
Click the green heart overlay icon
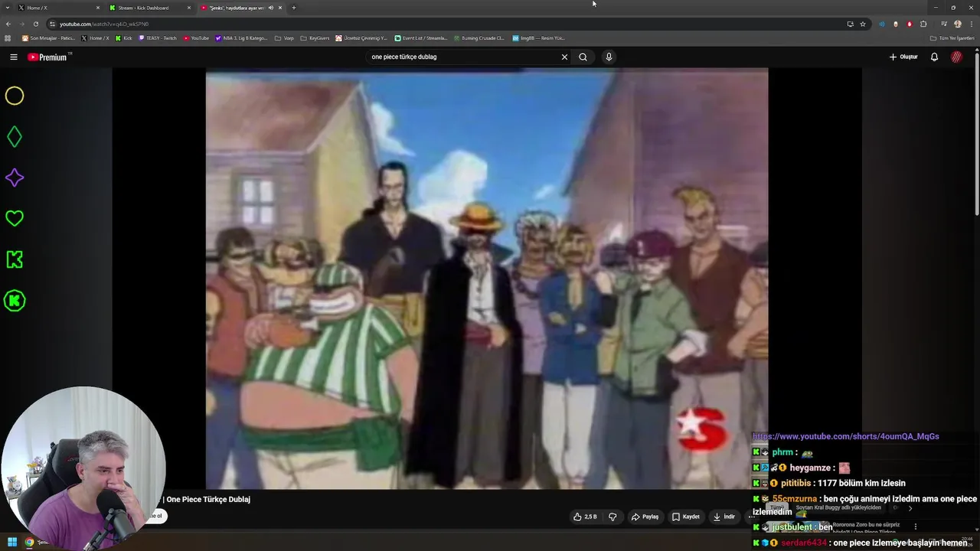click(15, 219)
